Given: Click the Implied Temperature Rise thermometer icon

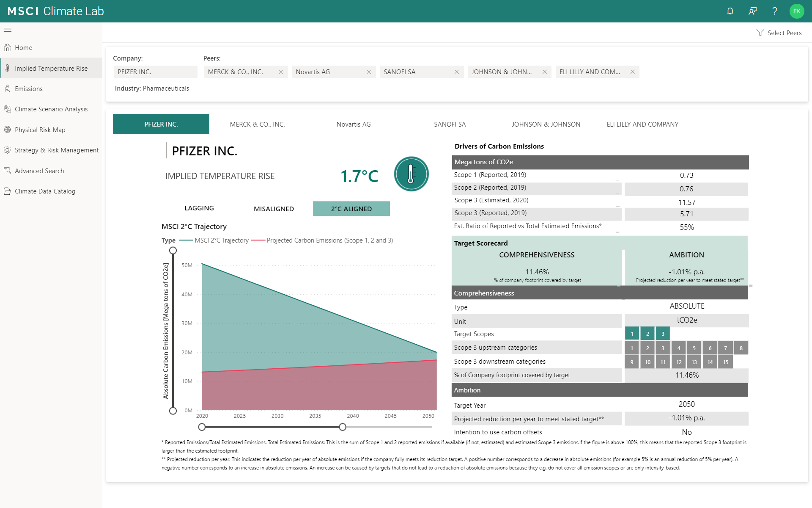Looking at the screenshot, I should tap(7, 68).
